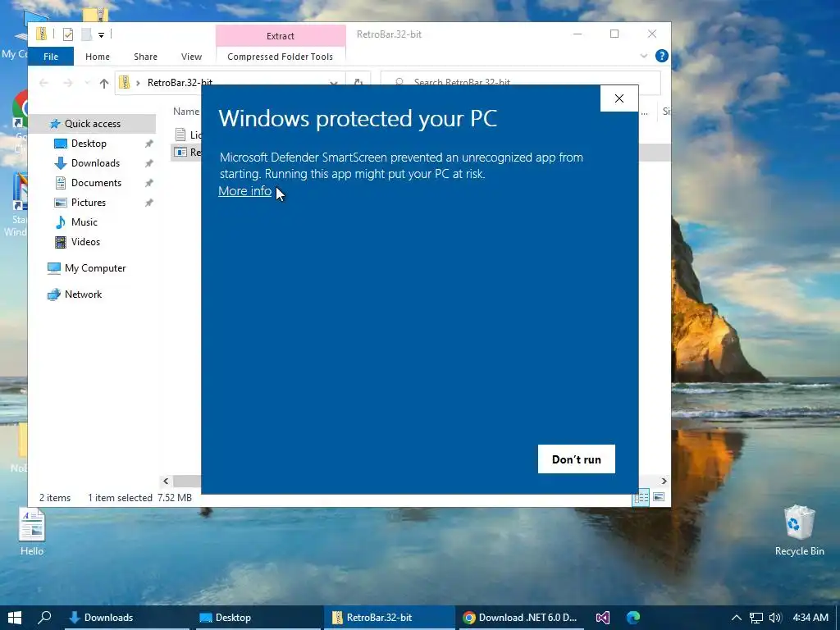Unpin Desktop using its pin icon
The height and width of the screenshot is (630, 840).
(149, 144)
